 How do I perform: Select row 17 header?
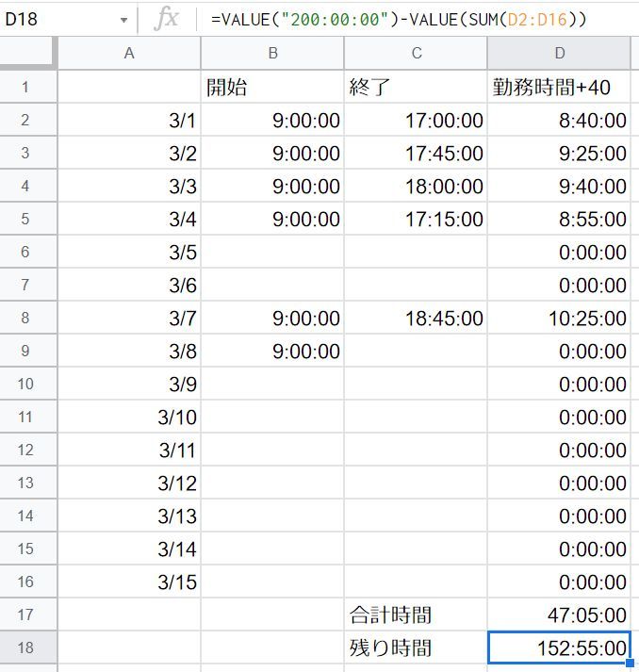pos(25,615)
